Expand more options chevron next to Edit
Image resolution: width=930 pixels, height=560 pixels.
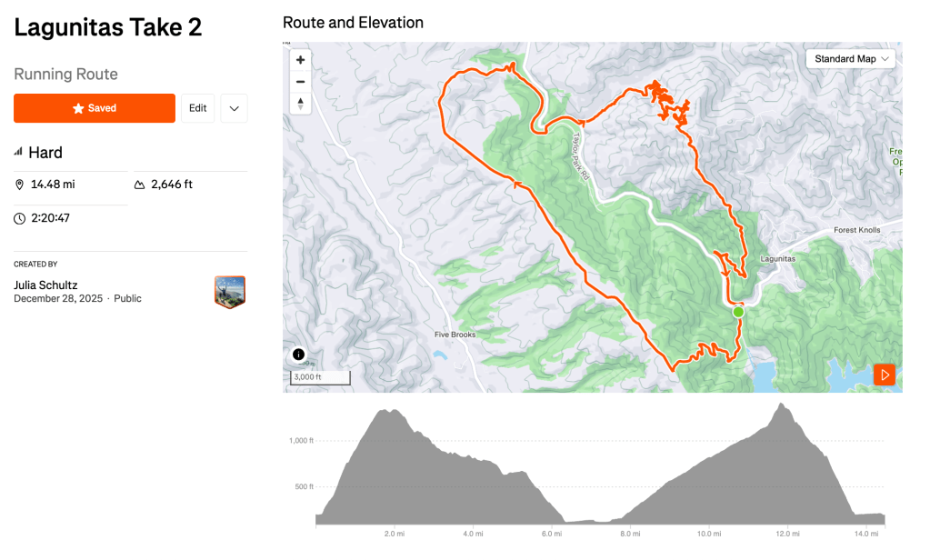[234, 108]
